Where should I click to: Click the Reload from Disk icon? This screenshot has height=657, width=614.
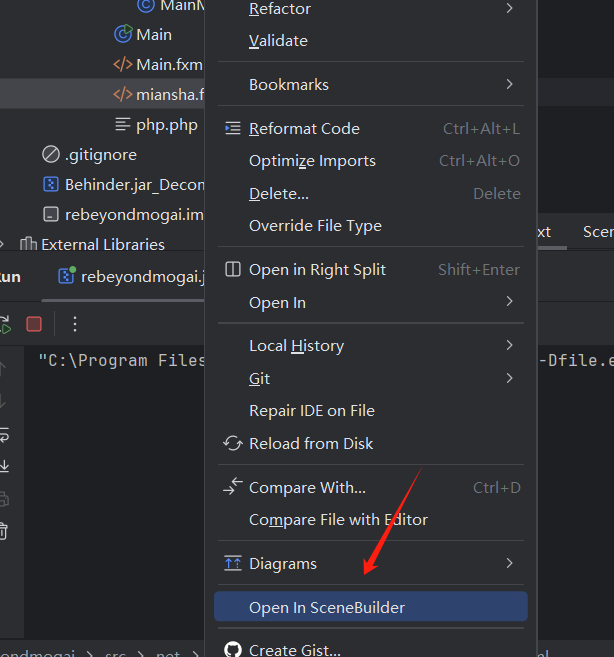[x=233, y=443]
